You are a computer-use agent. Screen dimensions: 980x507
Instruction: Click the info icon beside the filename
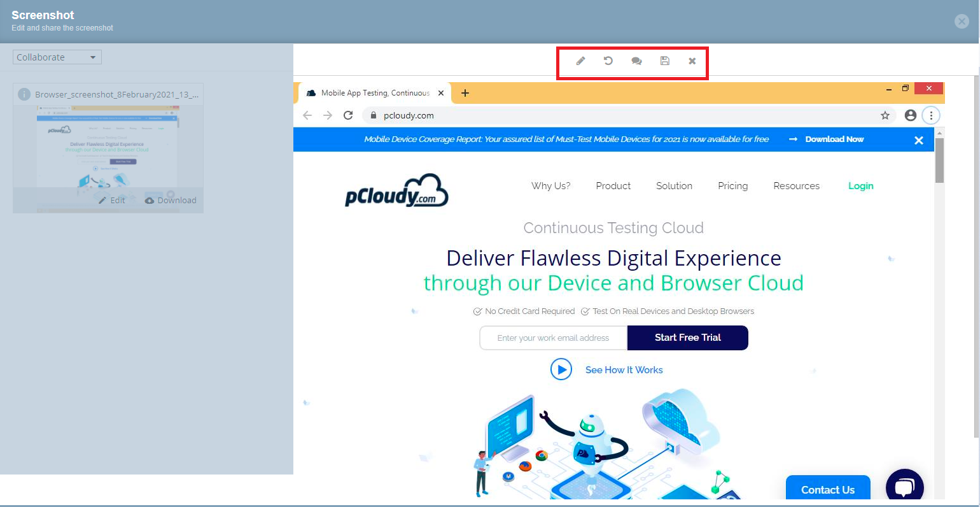pyautogui.click(x=24, y=94)
